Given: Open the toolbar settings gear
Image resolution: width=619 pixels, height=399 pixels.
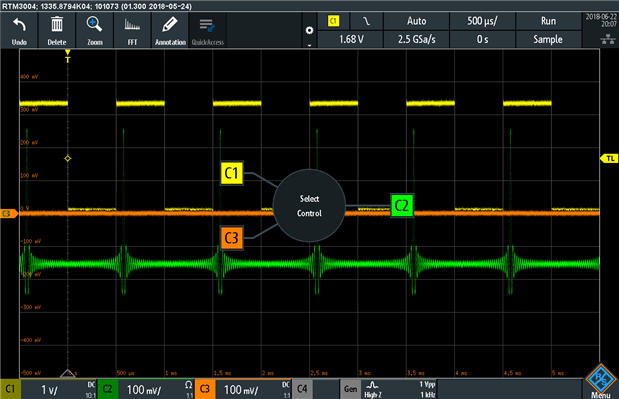Looking at the screenshot, I should tap(310, 30).
